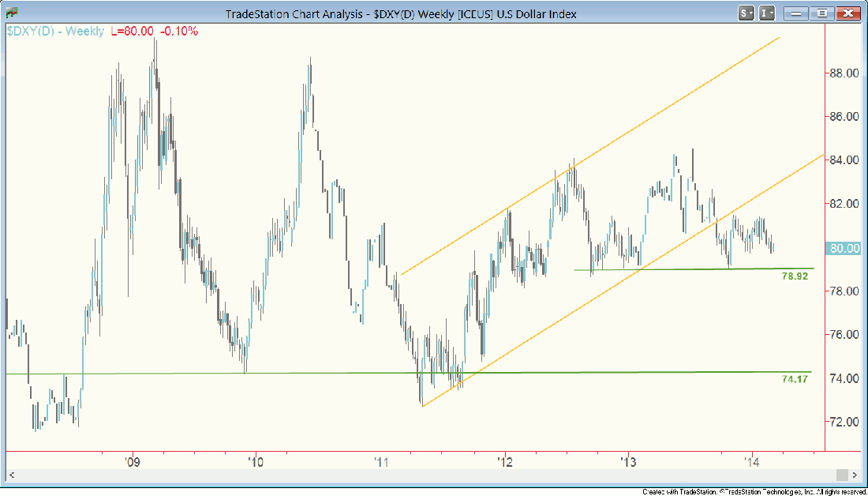Click the 72.00 level on price axis
The width and height of the screenshot is (868, 496).
tap(844, 423)
